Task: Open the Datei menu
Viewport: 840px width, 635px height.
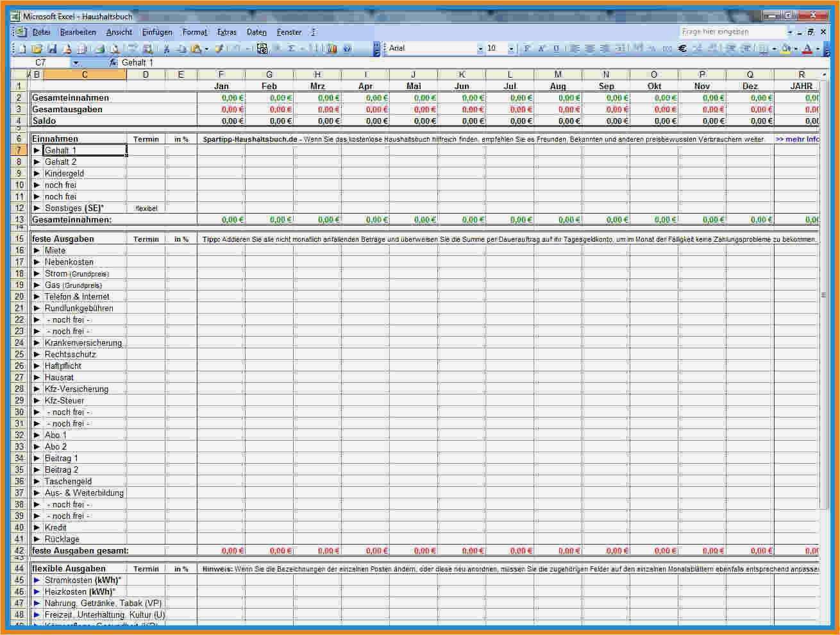Action: pyautogui.click(x=41, y=32)
